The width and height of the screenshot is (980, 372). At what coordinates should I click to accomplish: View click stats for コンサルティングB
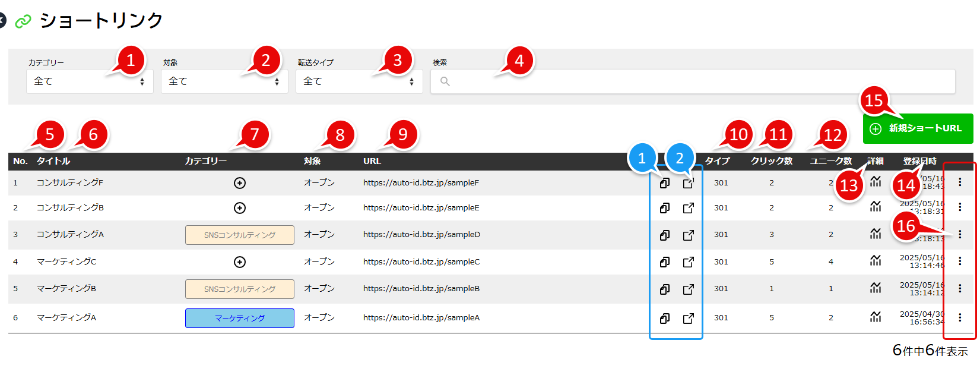(x=876, y=206)
